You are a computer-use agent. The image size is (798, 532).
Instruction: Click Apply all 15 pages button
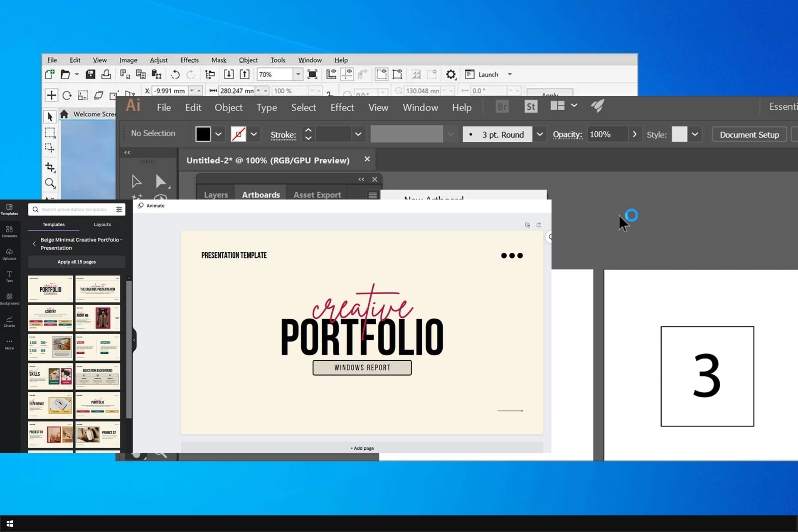pos(76,262)
